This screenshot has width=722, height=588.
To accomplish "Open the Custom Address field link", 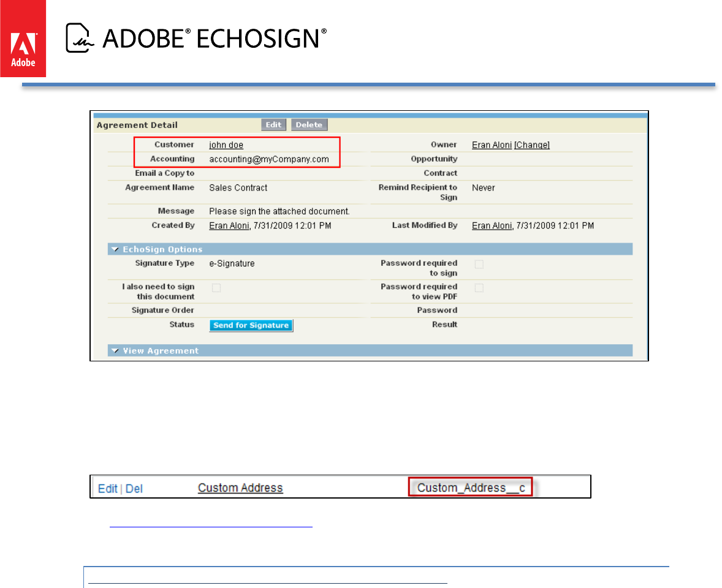I will coord(240,488).
